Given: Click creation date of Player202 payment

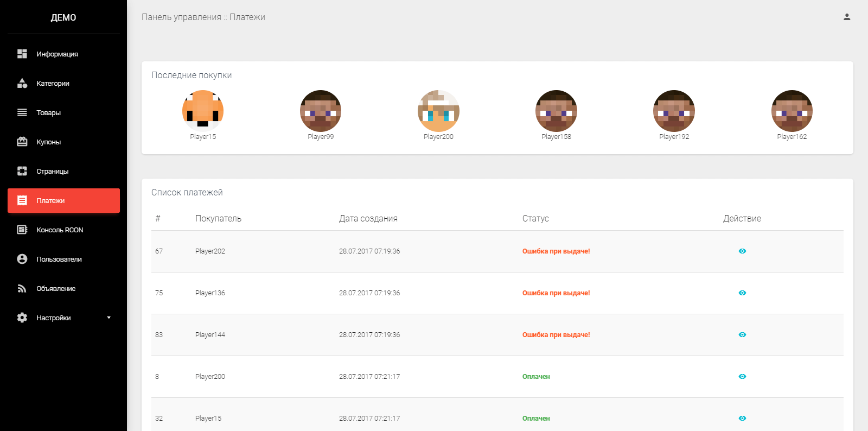Looking at the screenshot, I should click(x=369, y=251).
